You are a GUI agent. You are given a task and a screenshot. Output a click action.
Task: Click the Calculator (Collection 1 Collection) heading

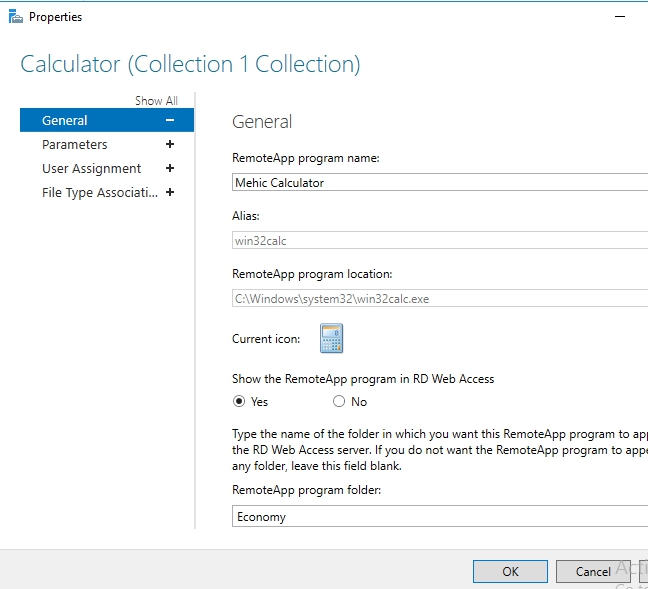(x=190, y=64)
